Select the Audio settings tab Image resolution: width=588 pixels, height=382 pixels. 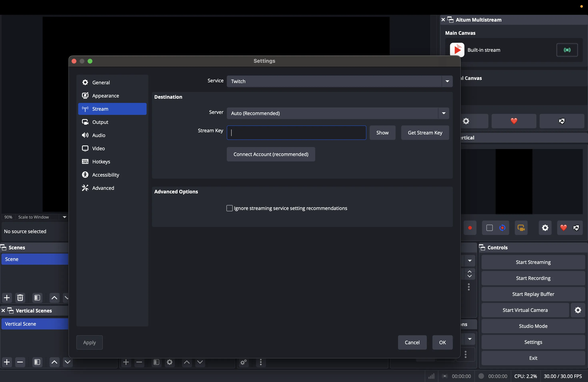[x=112, y=135]
